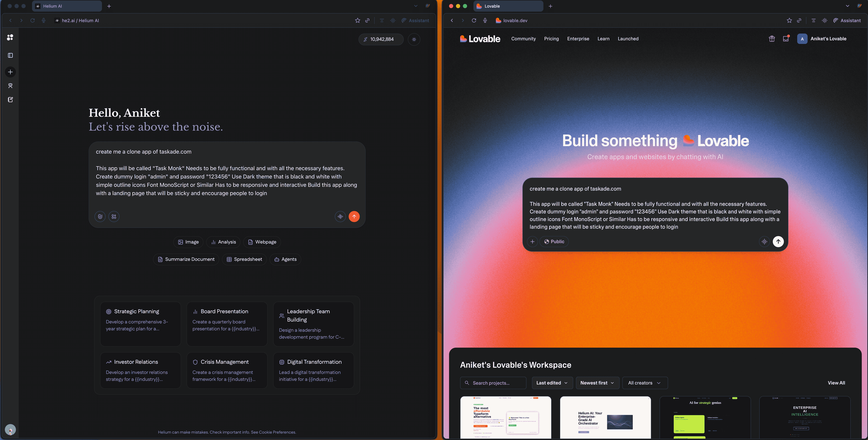The image size is (868, 440).
Task: Select the Helium AI browser tab
Action: 67,6
